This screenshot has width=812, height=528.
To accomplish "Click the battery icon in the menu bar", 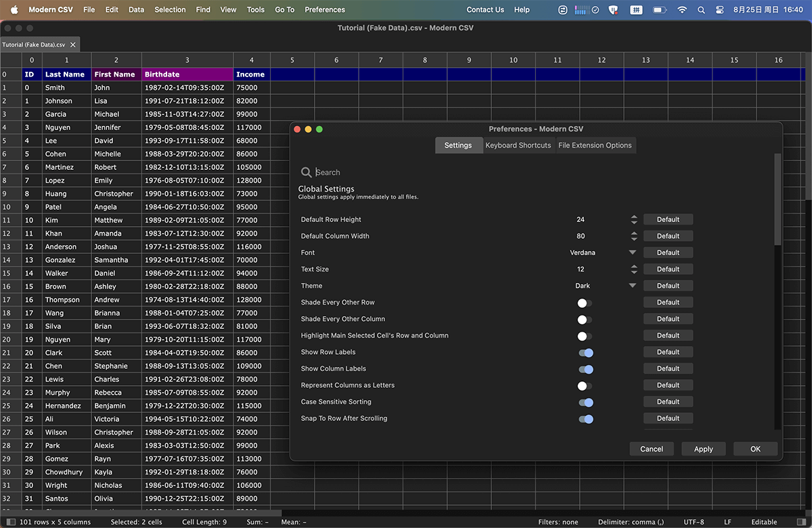I will point(660,9).
